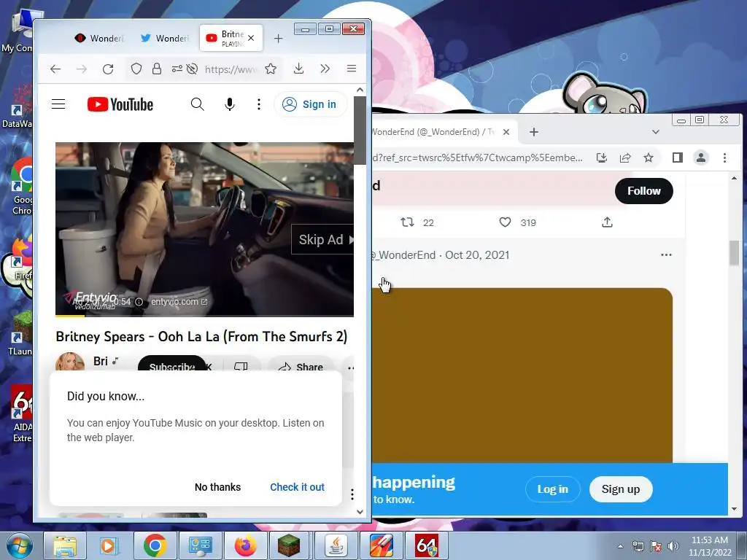Click volume speaker in system tray

point(673,546)
